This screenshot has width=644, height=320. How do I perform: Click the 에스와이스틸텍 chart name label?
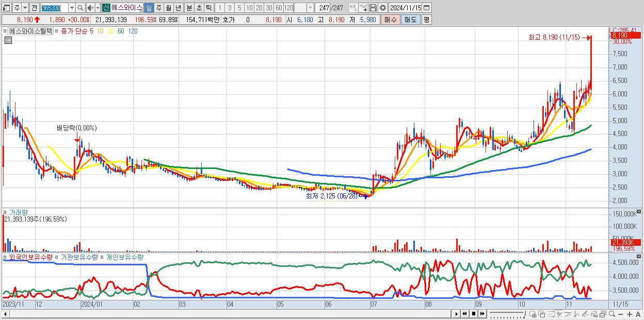point(31,31)
